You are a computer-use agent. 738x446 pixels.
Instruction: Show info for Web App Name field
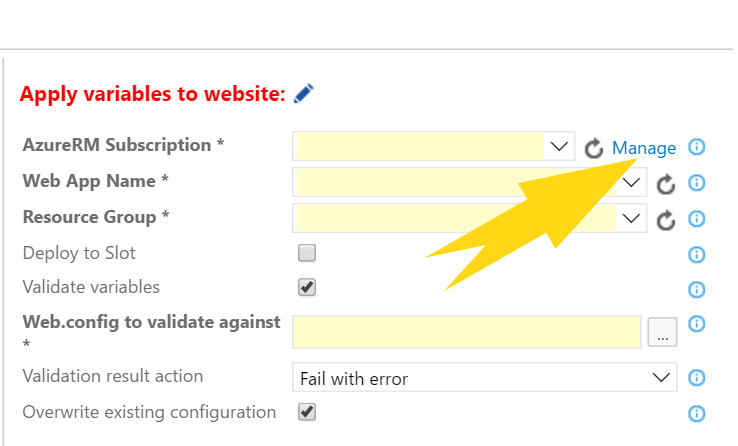(697, 183)
